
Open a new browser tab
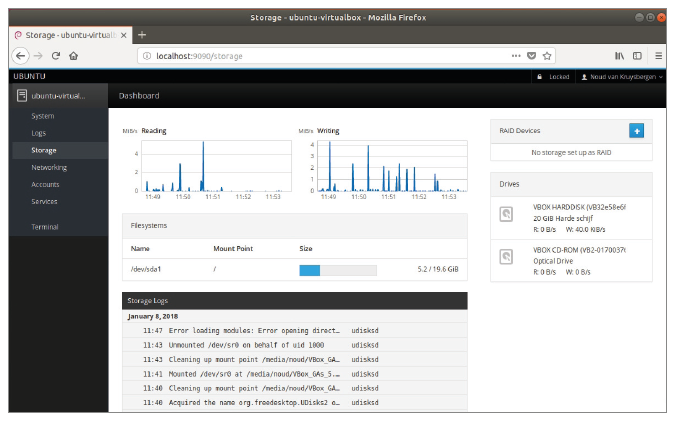142,35
